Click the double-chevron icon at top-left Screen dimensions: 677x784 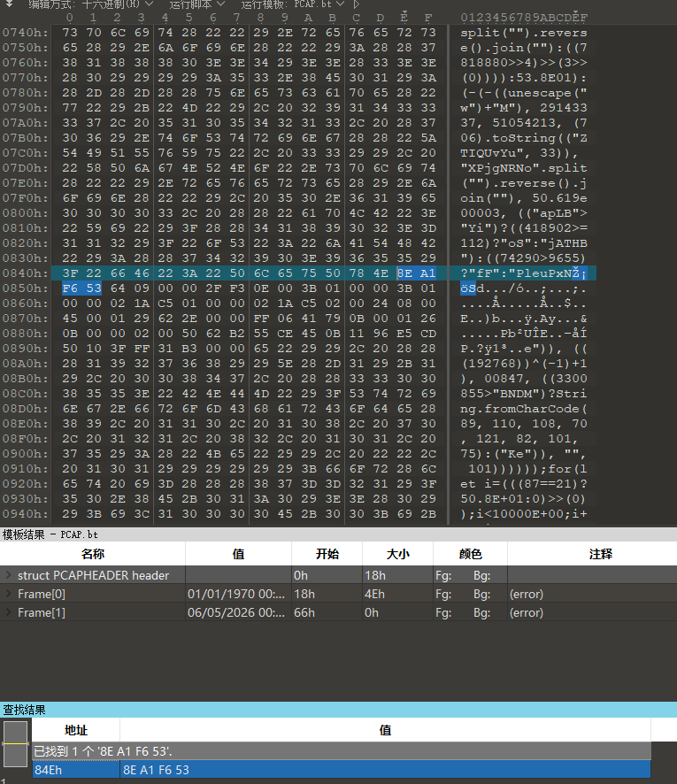click(9, 4)
